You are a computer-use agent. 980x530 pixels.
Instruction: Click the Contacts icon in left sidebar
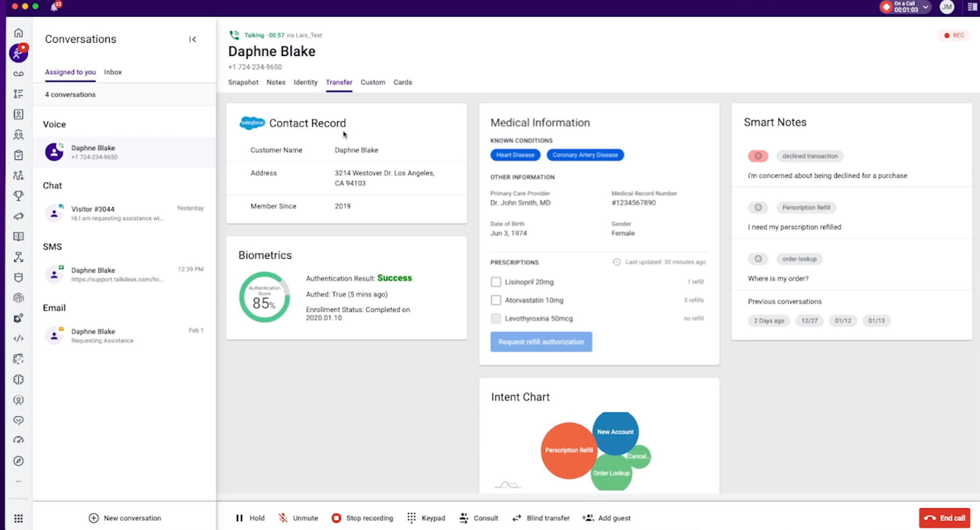point(18,114)
